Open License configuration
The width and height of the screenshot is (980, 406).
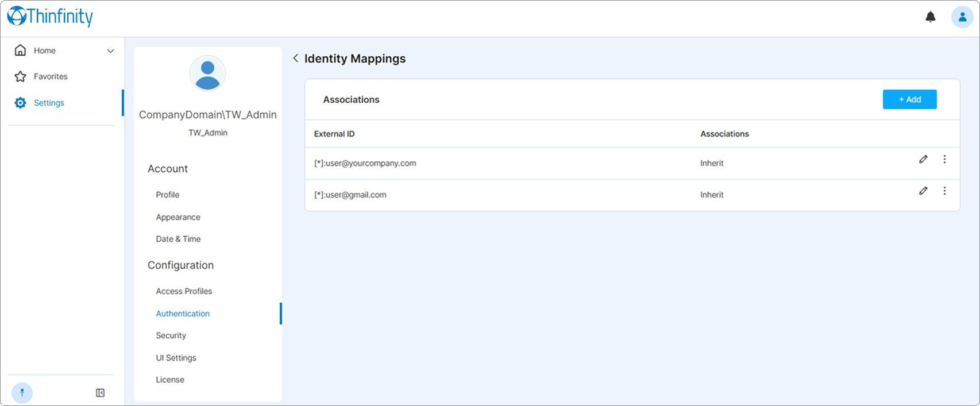point(170,380)
